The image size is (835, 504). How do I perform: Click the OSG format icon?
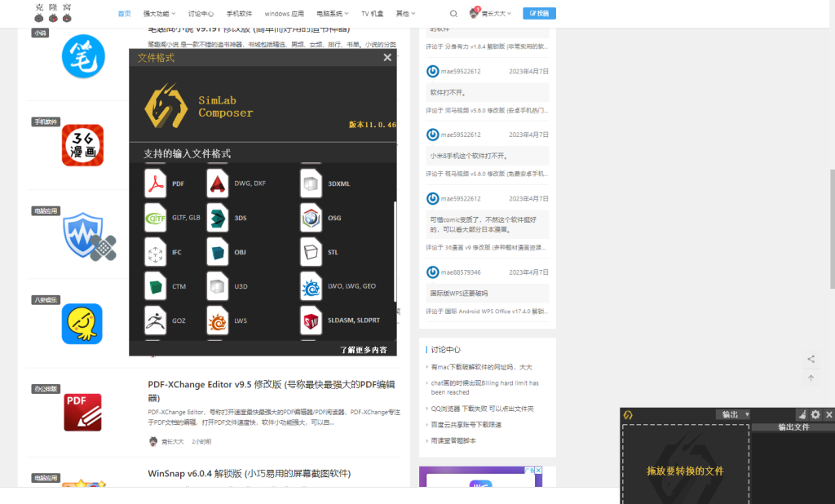311,218
